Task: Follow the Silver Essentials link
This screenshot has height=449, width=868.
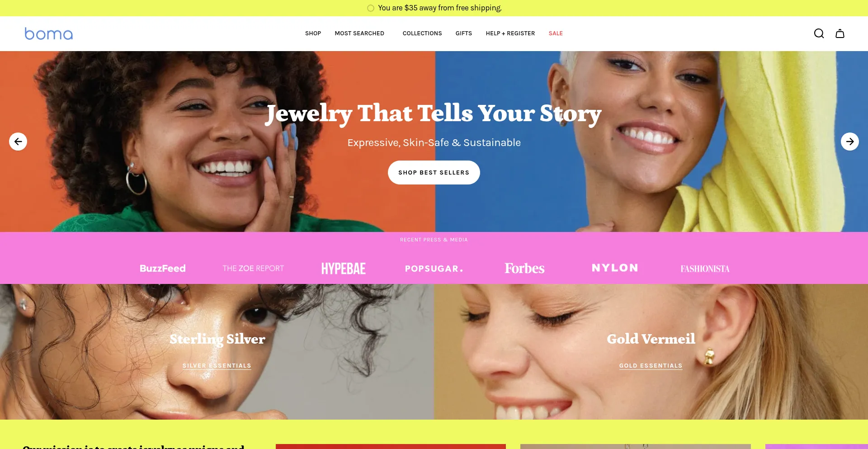Action: pyautogui.click(x=217, y=366)
